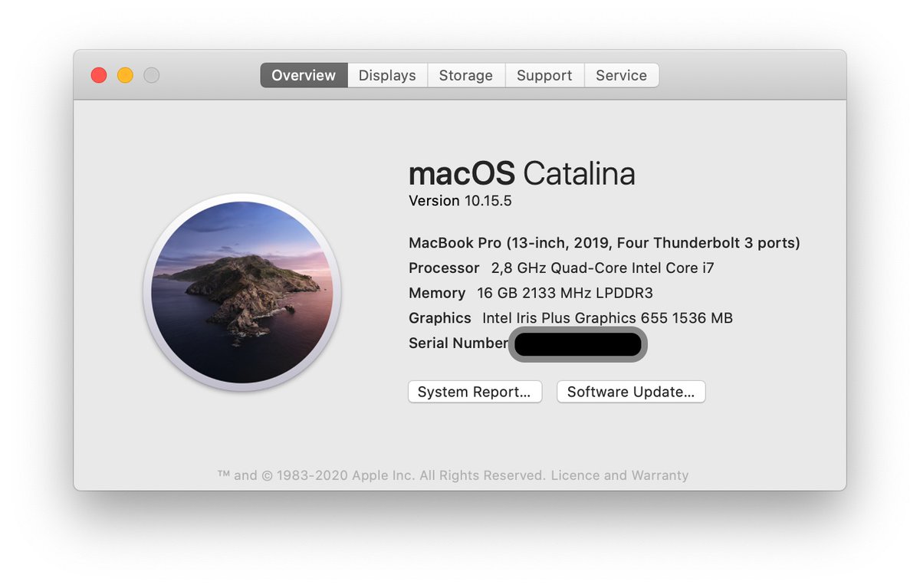Click the blacked-out Serial Number field
The height and width of the screenshot is (588, 920).
tap(577, 344)
